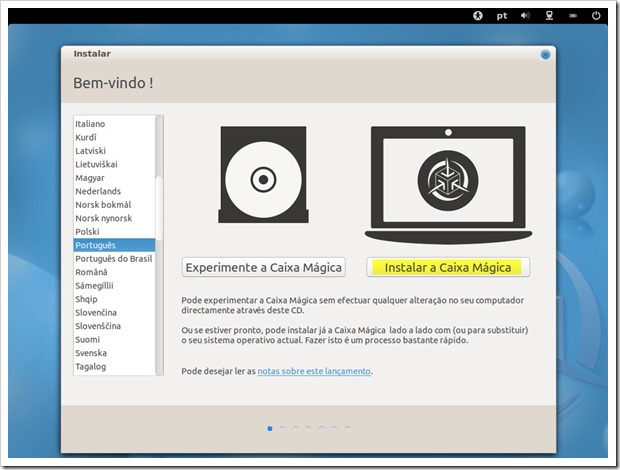Select Português do Brasil language

pos(114,259)
